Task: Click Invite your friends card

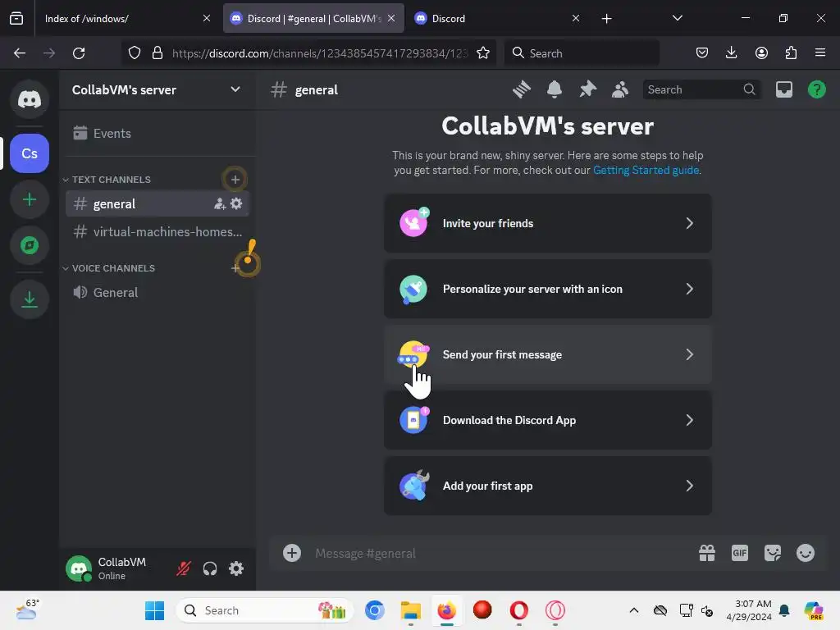Action: coord(547,223)
